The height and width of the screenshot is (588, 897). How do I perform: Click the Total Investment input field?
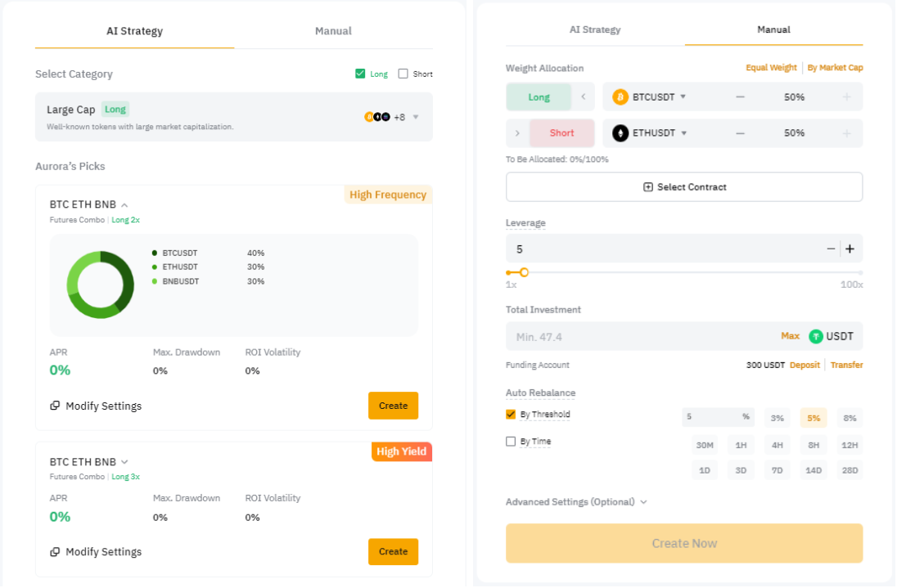coord(638,337)
